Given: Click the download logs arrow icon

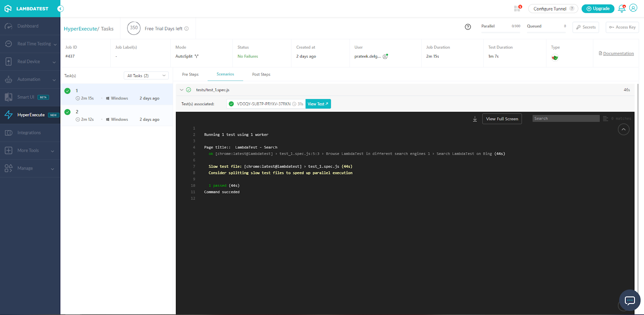Looking at the screenshot, I should [475, 119].
